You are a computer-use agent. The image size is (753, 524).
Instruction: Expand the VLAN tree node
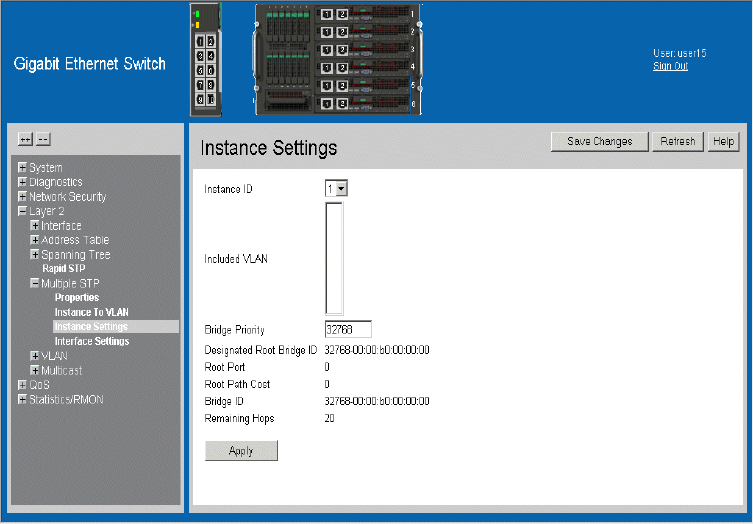35,356
